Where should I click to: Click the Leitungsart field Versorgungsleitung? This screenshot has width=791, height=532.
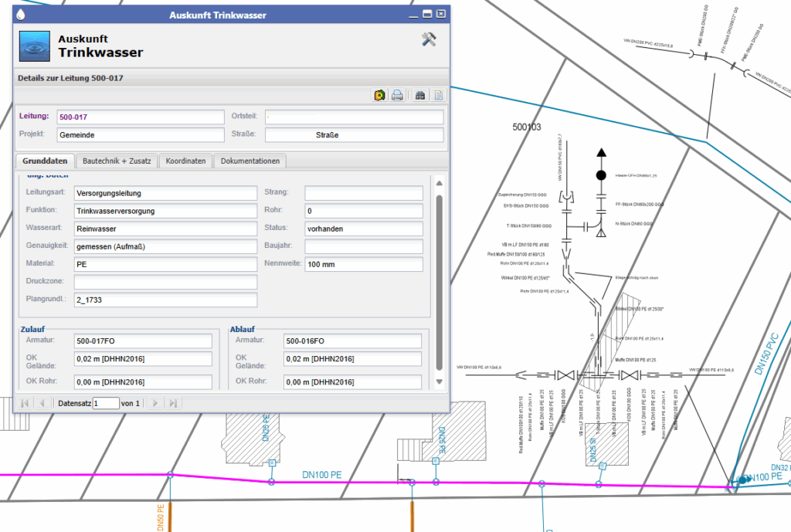click(165, 193)
